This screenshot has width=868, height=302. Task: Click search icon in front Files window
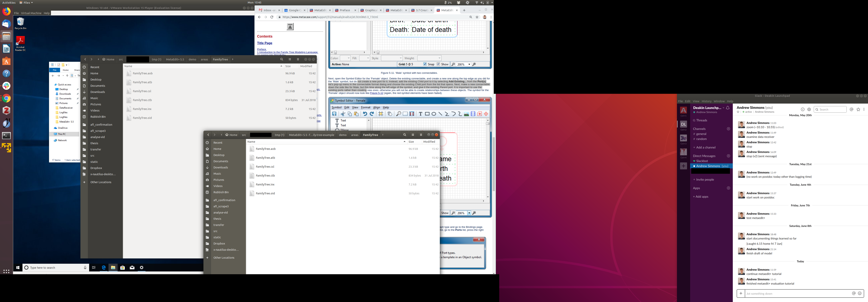click(405, 135)
